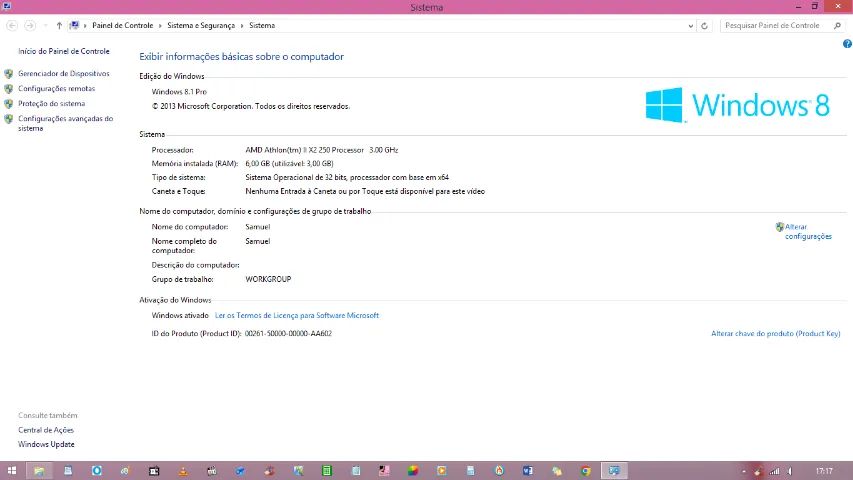The height and width of the screenshot is (480, 853).
Task: Click the forward navigation arrow
Action: tap(30, 26)
